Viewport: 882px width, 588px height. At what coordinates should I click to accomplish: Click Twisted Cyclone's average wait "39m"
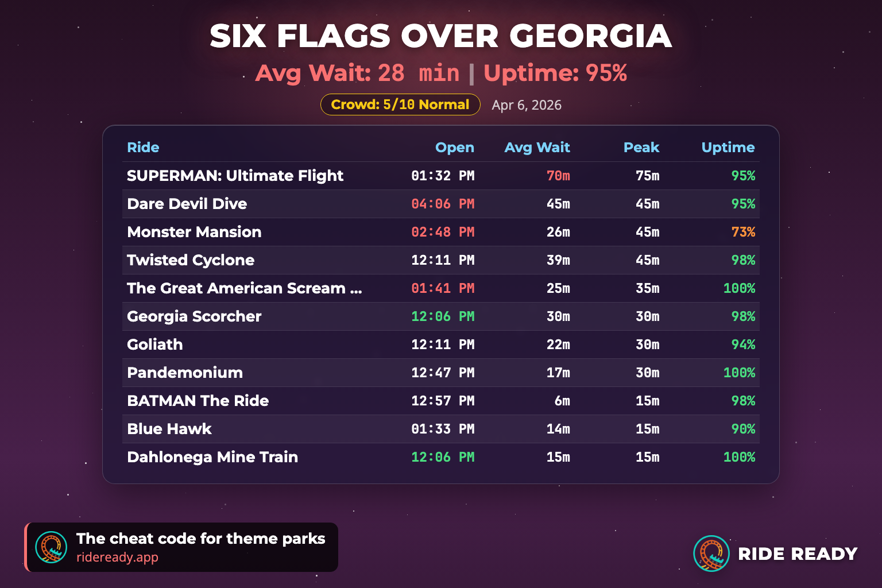pyautogui.click(x=558, y=260)
